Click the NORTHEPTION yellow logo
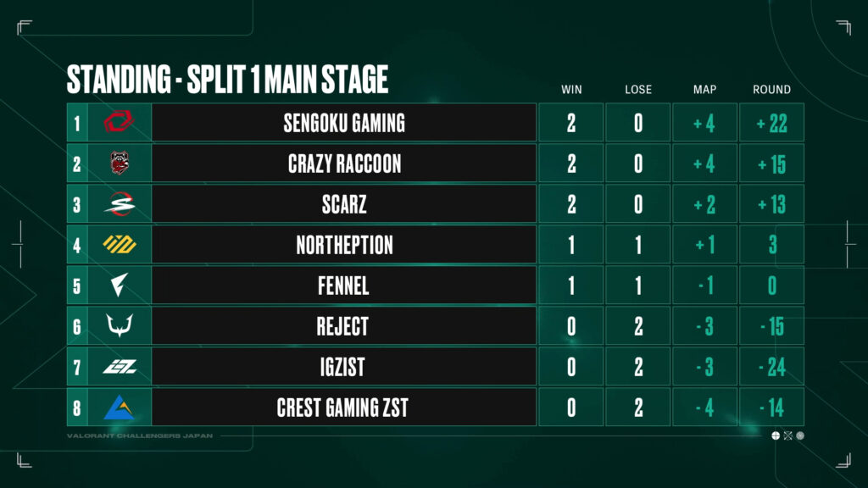868x488 pixels. [x=119, y=244]
